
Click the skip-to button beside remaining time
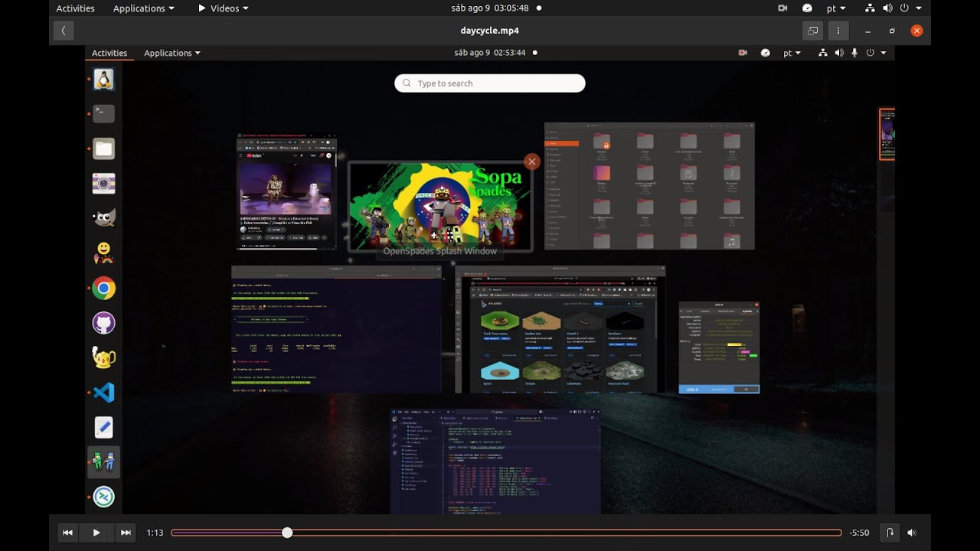[x=890, y=533]
